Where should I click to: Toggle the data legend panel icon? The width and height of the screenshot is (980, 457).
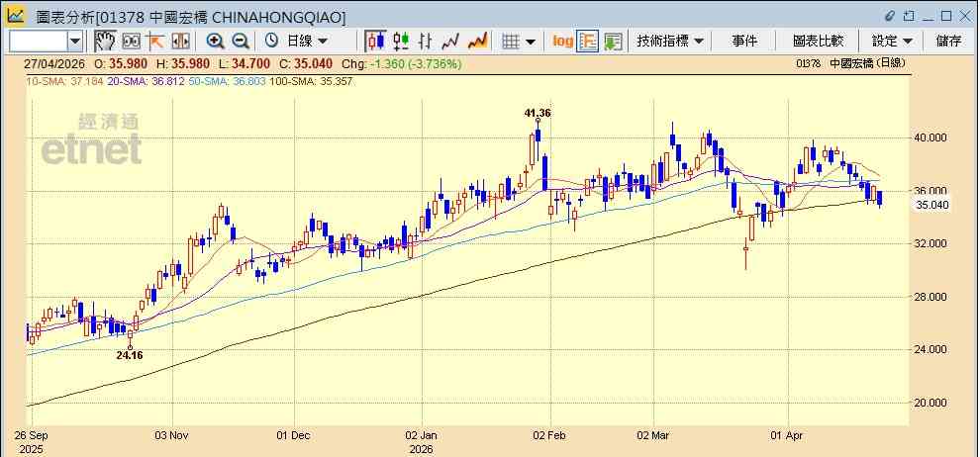pos(588,42)
